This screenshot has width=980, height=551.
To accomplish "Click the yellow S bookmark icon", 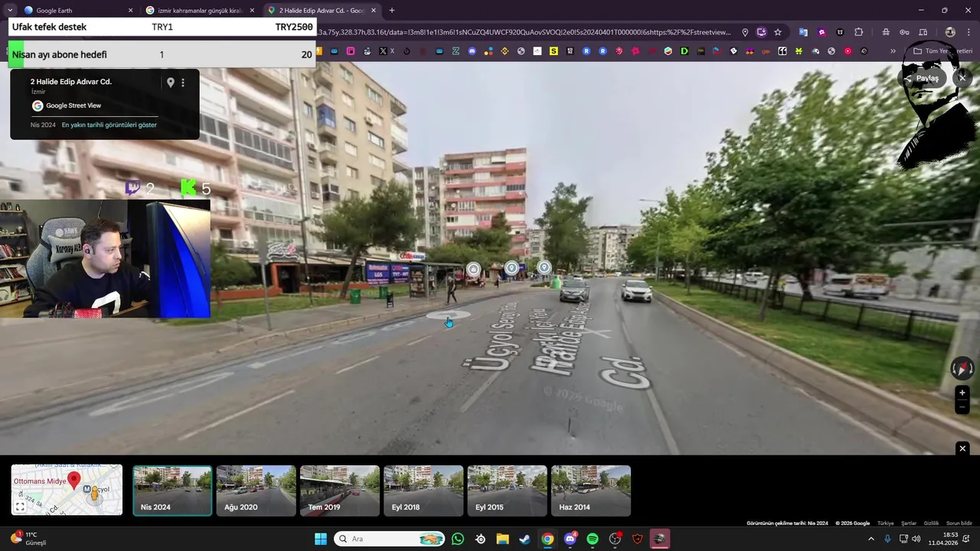I will coord(554,51).
